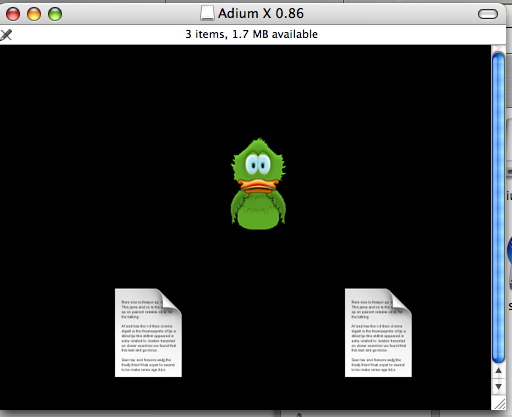
Task: Click the disk proxy icon in title bar
Action: 207,14
